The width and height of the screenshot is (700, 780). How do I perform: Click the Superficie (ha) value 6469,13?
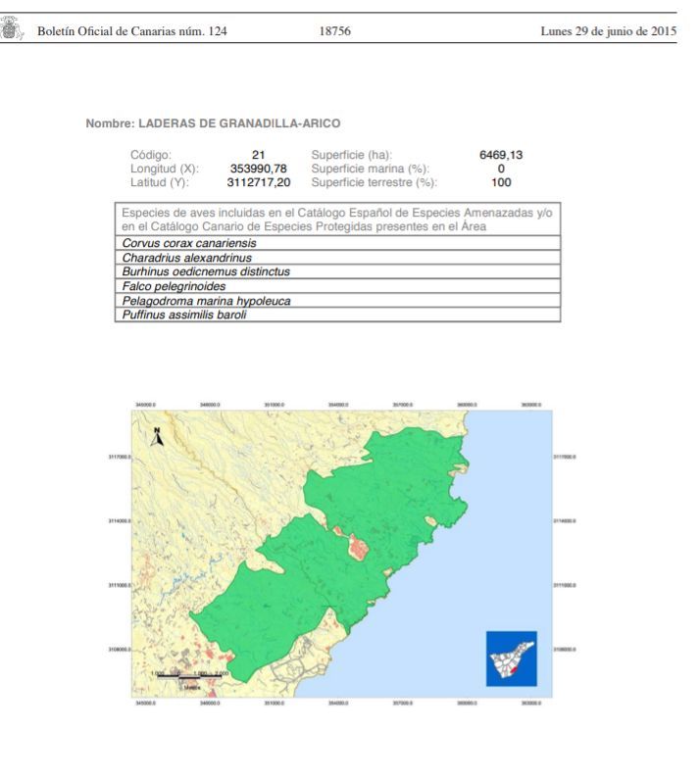[500, 155]
